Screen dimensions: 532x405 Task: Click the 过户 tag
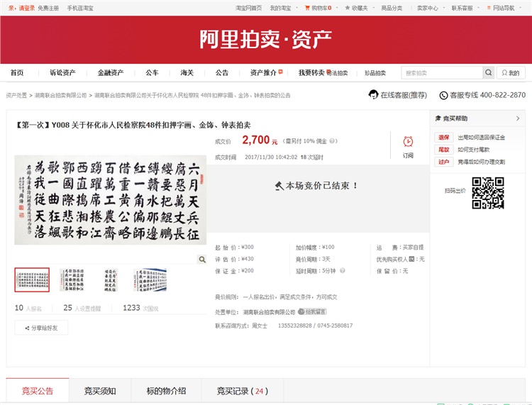444,162
